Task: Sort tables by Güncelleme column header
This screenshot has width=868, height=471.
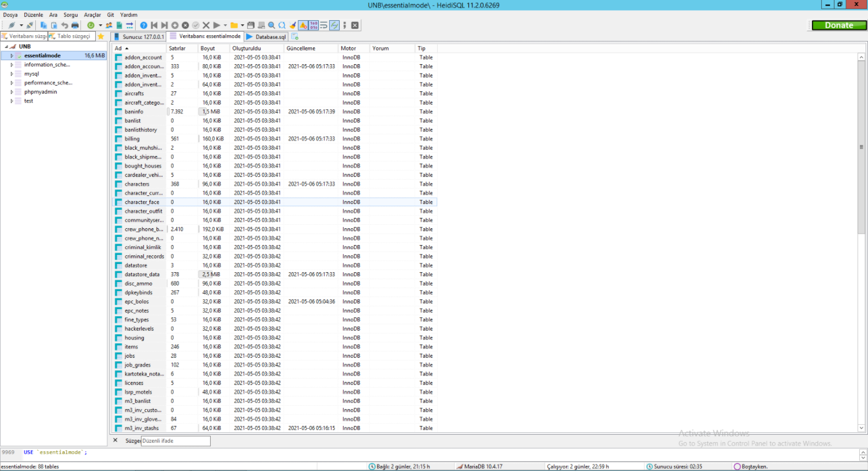Action: click(311, 49)
